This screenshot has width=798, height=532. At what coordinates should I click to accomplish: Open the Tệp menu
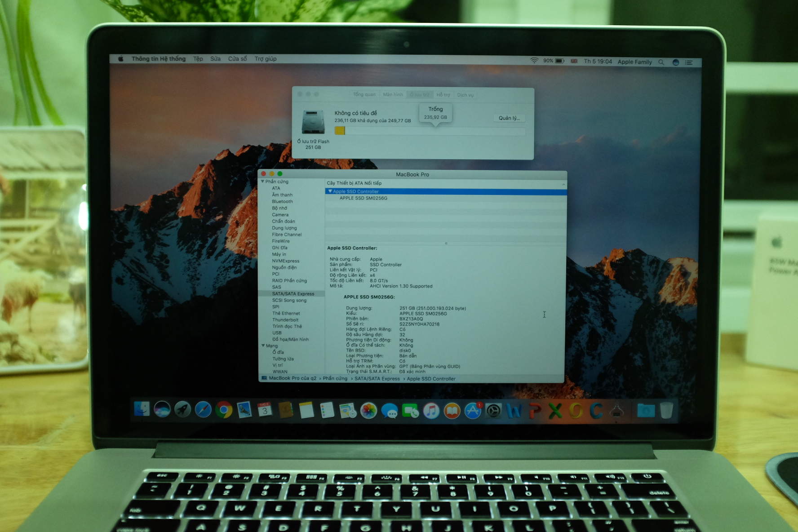tap(198, 59)
